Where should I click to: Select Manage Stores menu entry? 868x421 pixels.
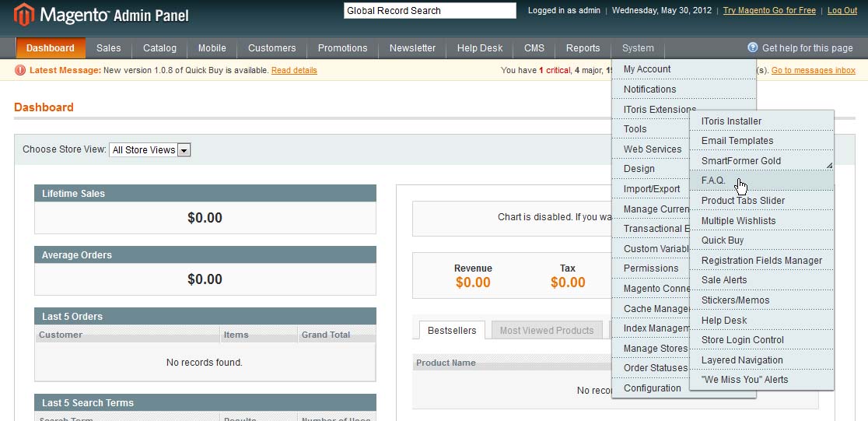(650, 349)
